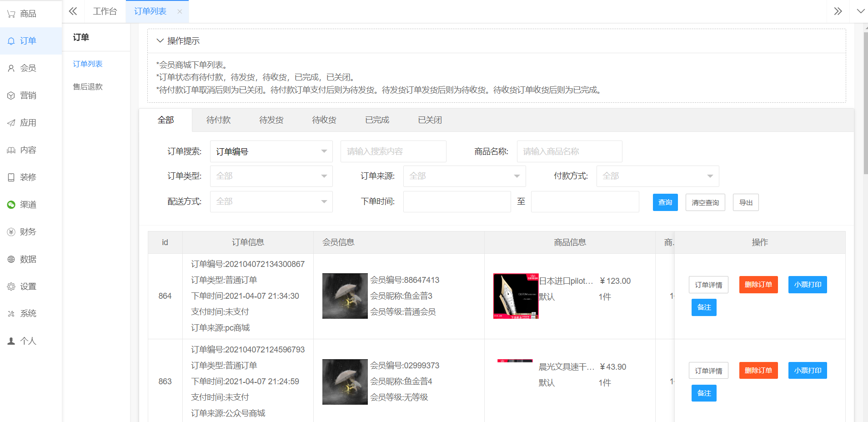
Task: Click order number 202104072134300867 text
Action: pyautogui.click(x=265, y=264)
